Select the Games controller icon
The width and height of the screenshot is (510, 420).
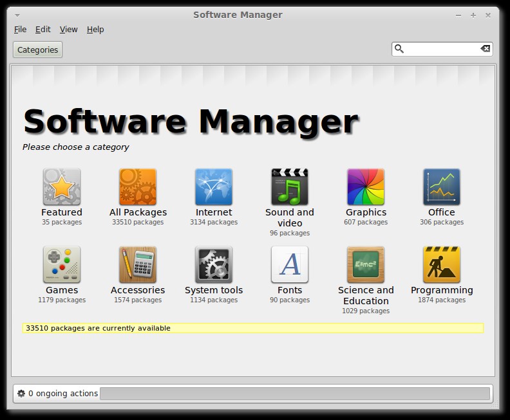point(62,264)
